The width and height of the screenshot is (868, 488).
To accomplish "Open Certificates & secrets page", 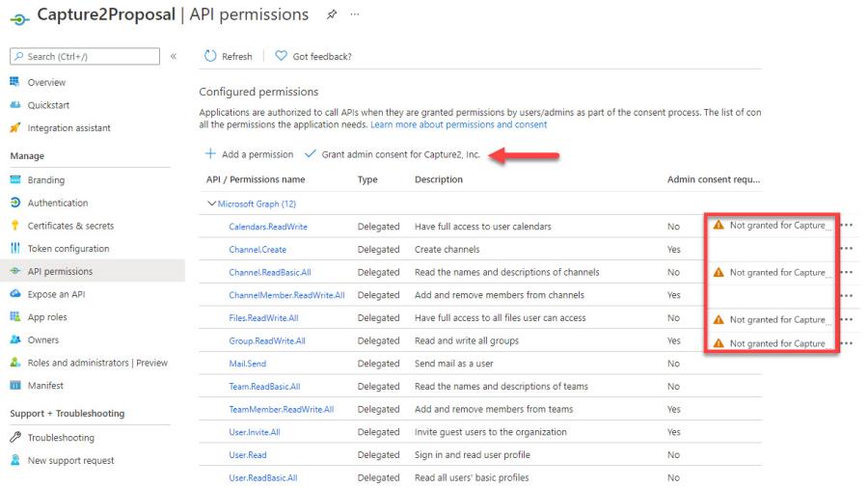I will pos(70,226).
